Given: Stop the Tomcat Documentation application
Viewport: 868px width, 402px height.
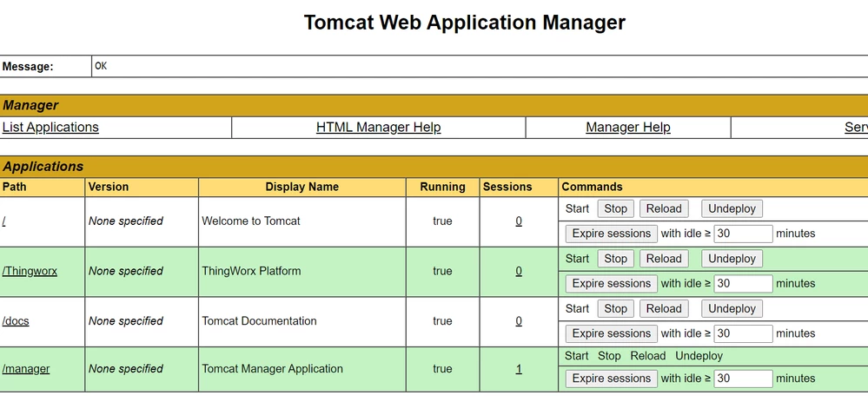Looking at the screenshot, I should [615, 308].
